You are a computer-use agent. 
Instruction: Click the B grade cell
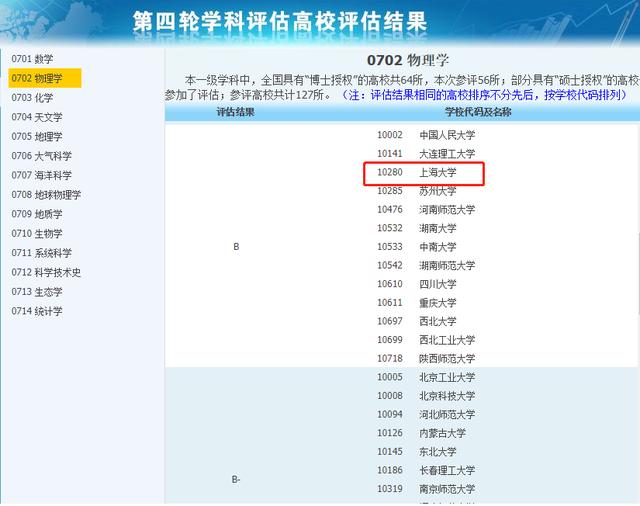(236, 246)
